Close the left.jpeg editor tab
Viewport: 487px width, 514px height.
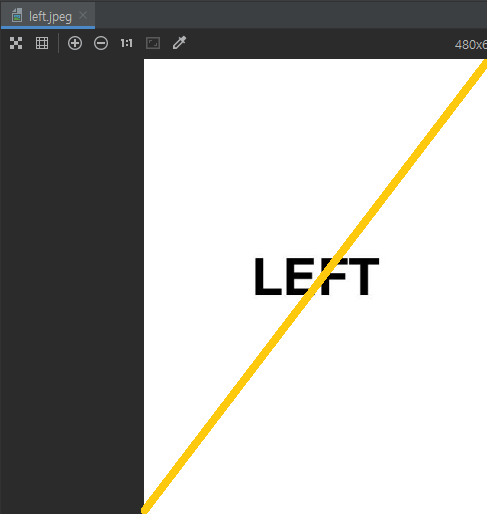click(83, 15)
